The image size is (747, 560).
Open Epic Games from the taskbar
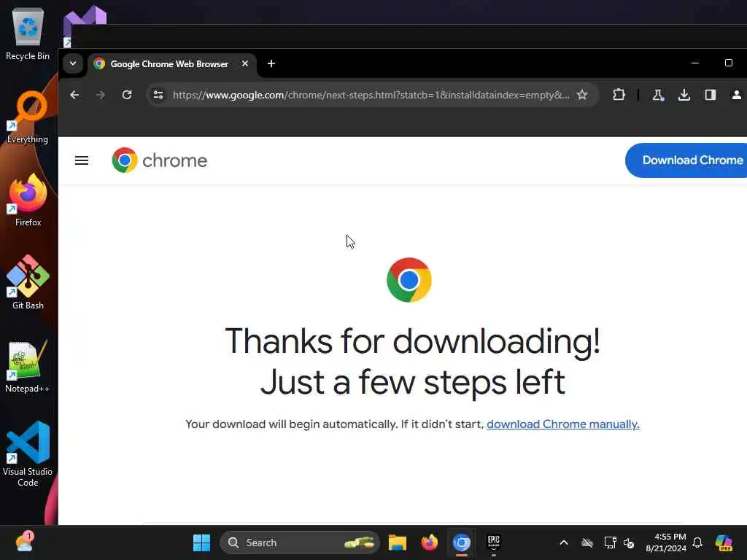[x=494, y=542]
